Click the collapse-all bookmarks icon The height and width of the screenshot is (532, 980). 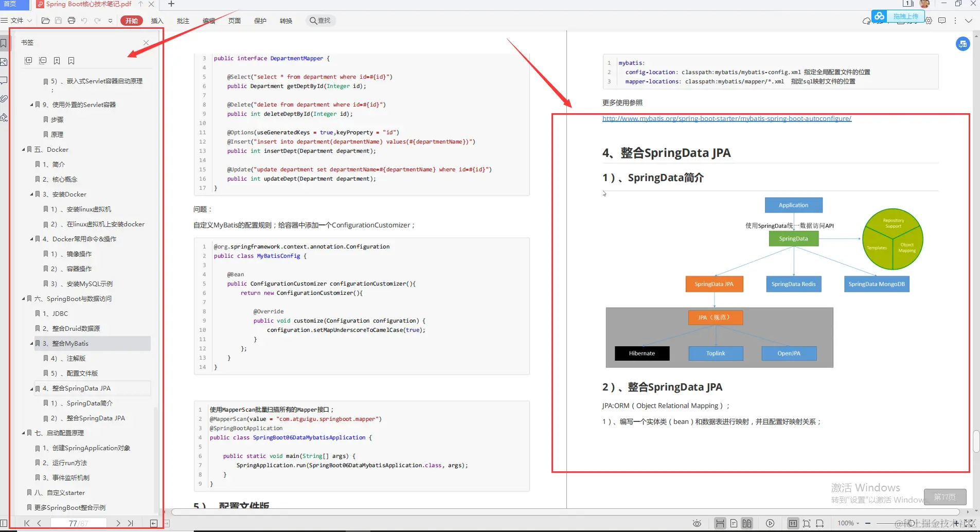point(43,61)
